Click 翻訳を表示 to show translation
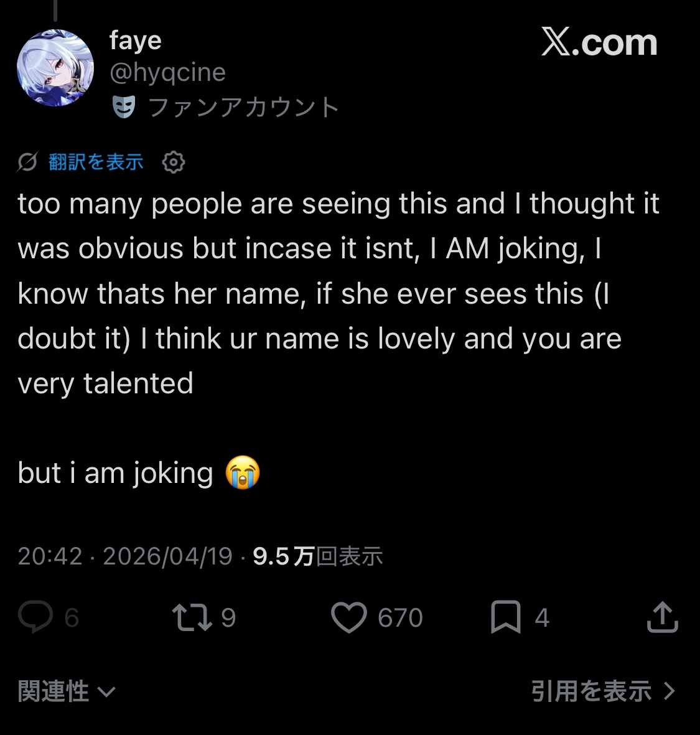The width and height of the screenshot is (700, 735). click(x=96, y=162)
